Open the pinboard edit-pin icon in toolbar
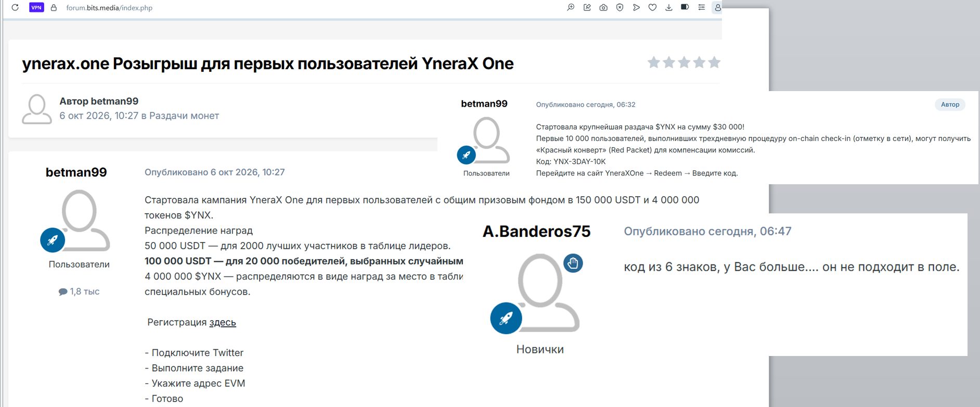This screenshot has width=980, height=407. pos(587,7)
